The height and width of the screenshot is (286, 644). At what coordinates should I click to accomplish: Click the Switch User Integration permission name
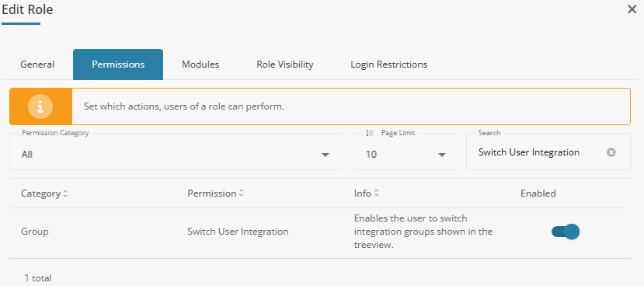click(238, 232)
